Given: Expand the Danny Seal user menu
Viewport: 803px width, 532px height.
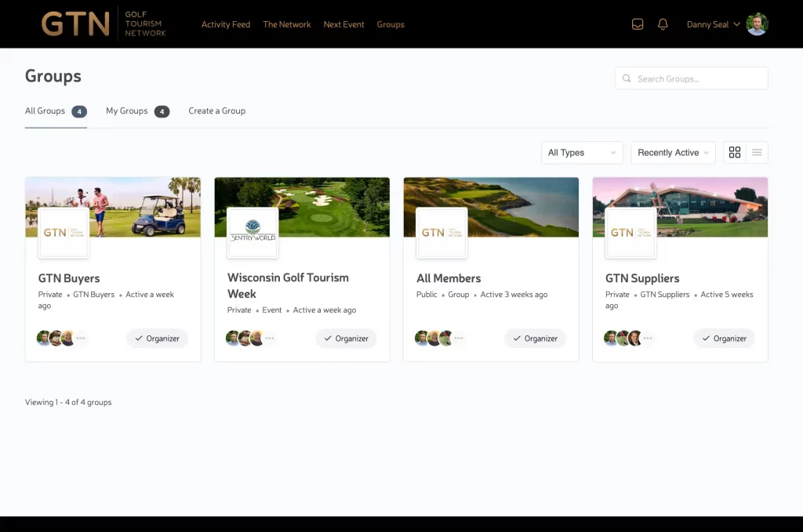Looking at the screenshot, I should pos(713,24).
